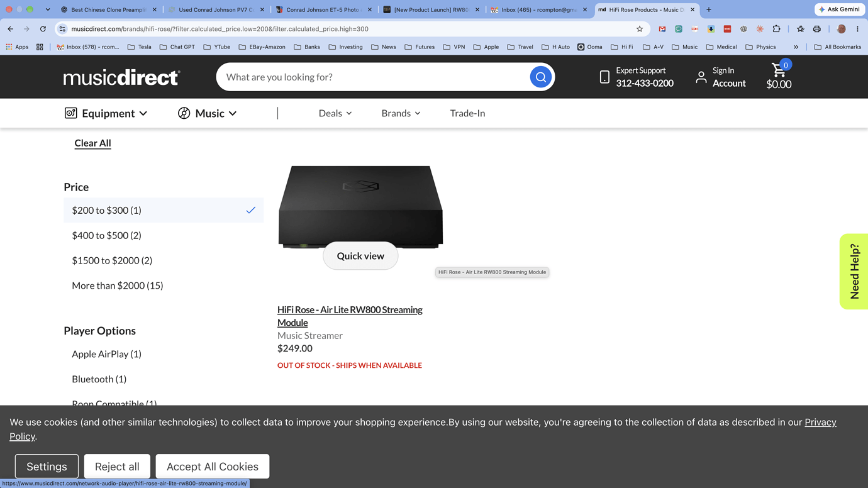Viewport: 868px width, 488px height.
Task: Bookmark this page with the star icon
Action: coord(640,29)
